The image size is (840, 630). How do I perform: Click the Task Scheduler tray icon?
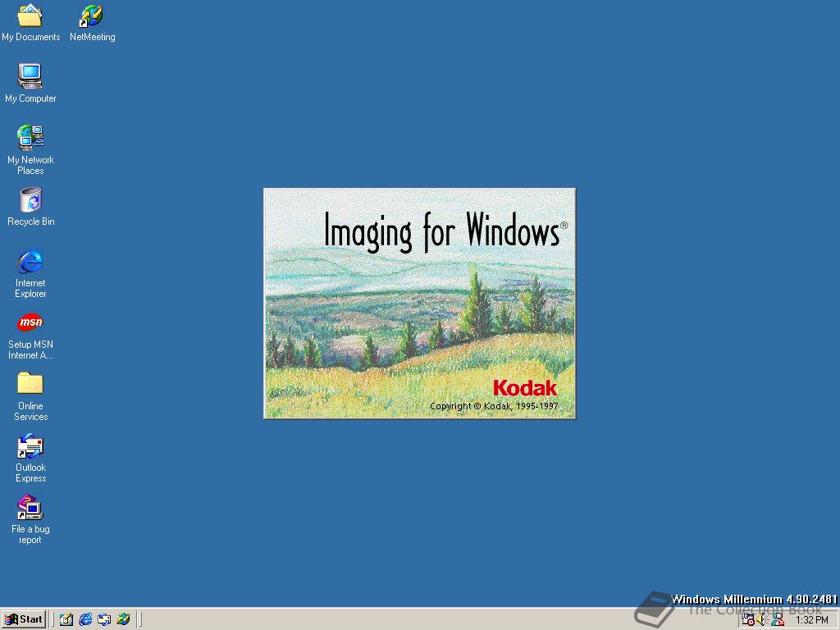747,619
